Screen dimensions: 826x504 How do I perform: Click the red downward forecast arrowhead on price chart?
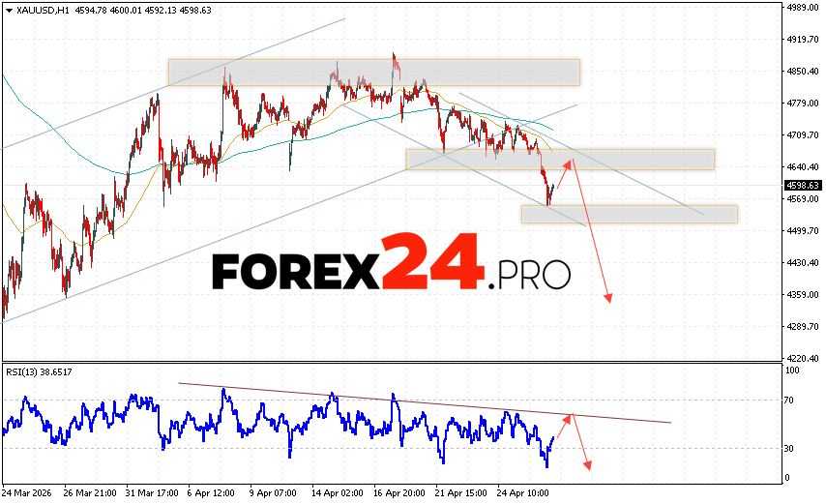click(609, 300)
